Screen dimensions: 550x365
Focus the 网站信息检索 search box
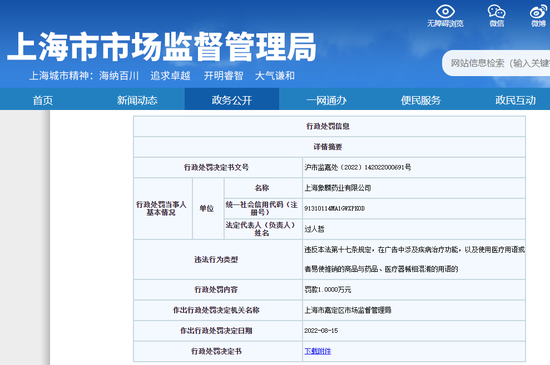496,63
